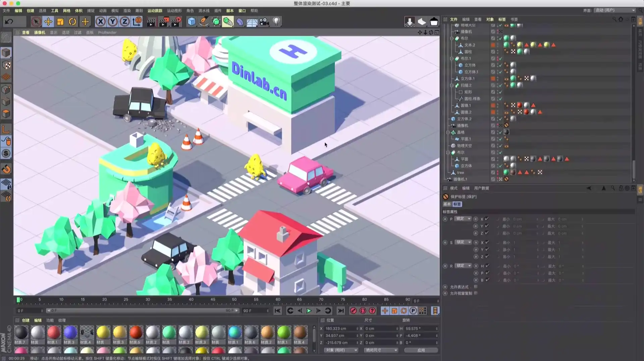Image resolution: width=644 pixels, height=361 pixels.
Task: Click the render to picture viewer icon
Action: pyautogui.click(x=164, y=22)
